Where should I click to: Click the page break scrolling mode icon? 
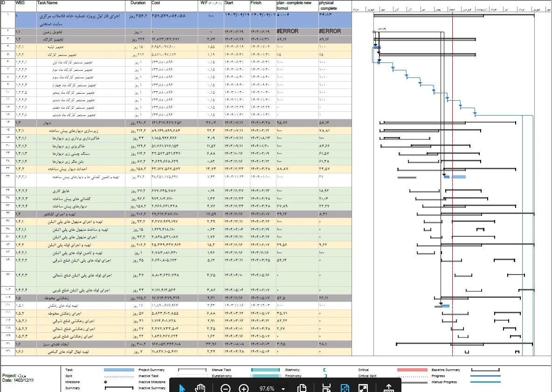coord(326,389)
